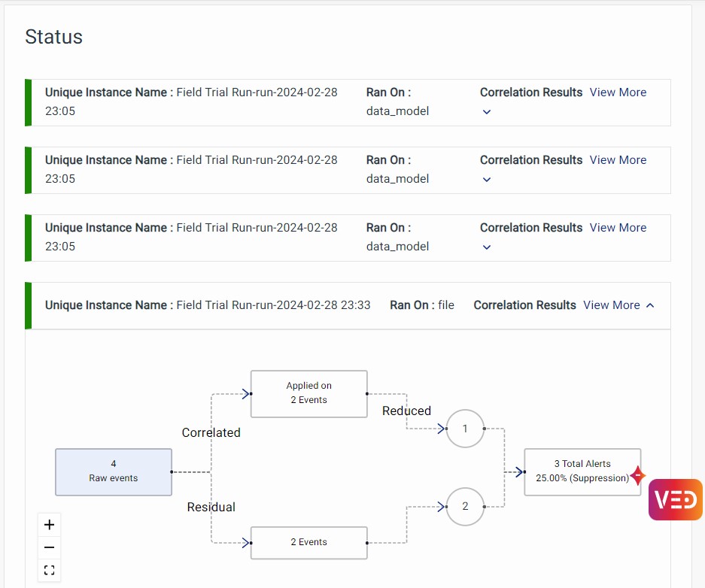Expand the second run's correlation results chevron
This screenshot has width=705, height=588.
[x=487, y=180]
